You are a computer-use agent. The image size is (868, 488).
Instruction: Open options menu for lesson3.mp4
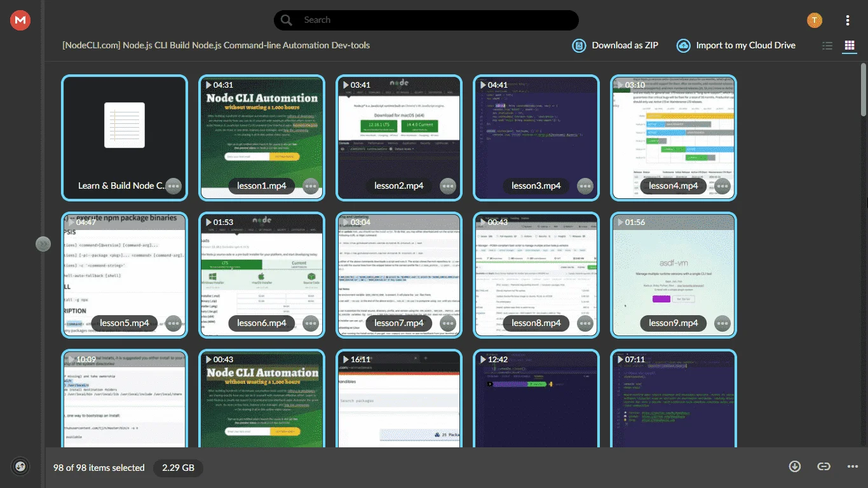tap(585, 186)
